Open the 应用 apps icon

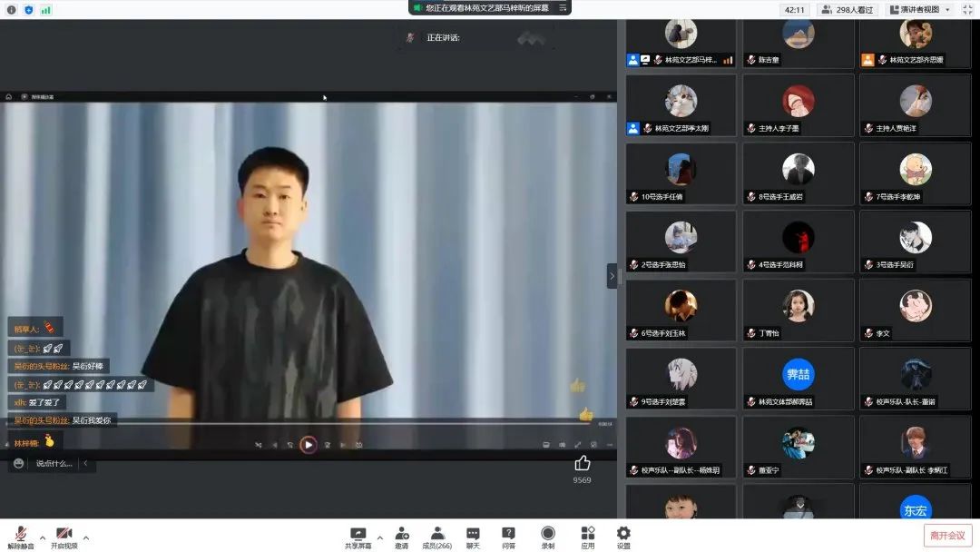tap(588, 533)
